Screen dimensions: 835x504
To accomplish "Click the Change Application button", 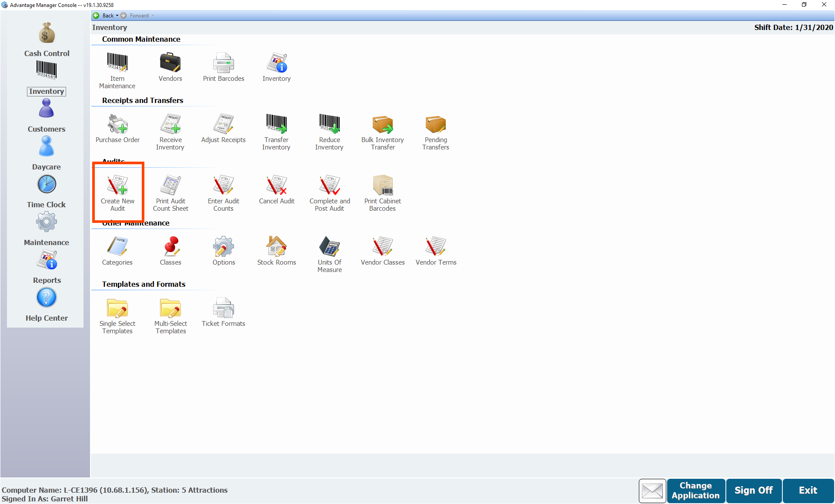I will tap(695, 491).
